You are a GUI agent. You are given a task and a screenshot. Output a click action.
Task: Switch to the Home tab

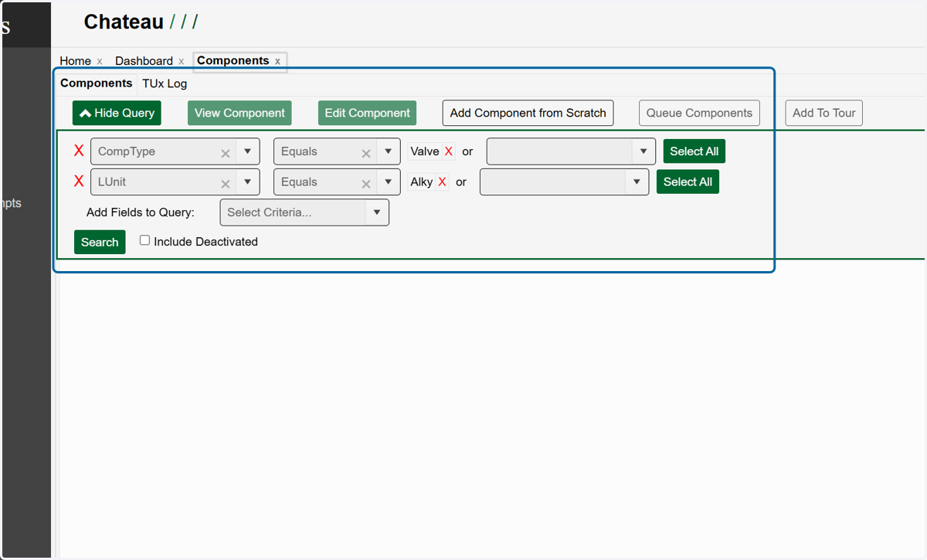pyautogui.click(x=75, y=61)
